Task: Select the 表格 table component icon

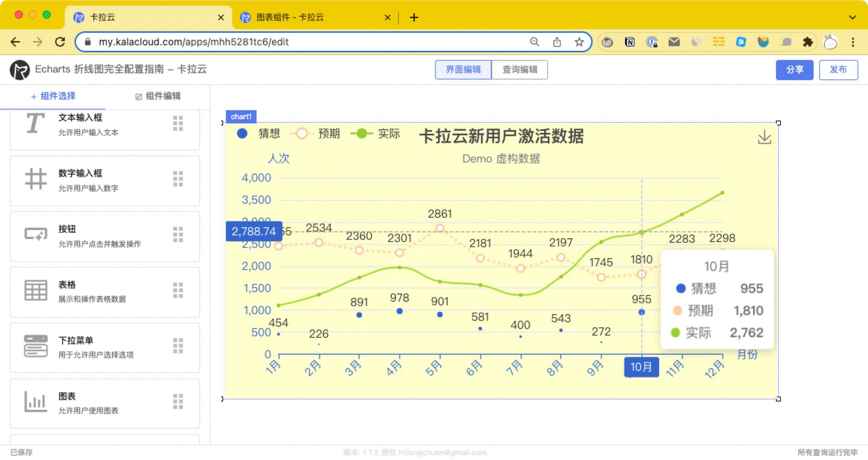Action: [36, 290]
